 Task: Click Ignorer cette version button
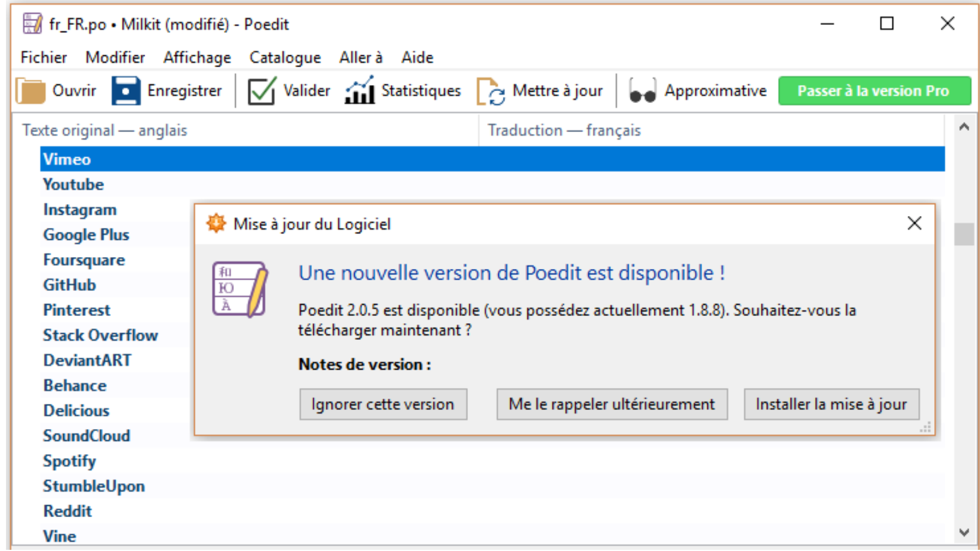tap(383, 405)
